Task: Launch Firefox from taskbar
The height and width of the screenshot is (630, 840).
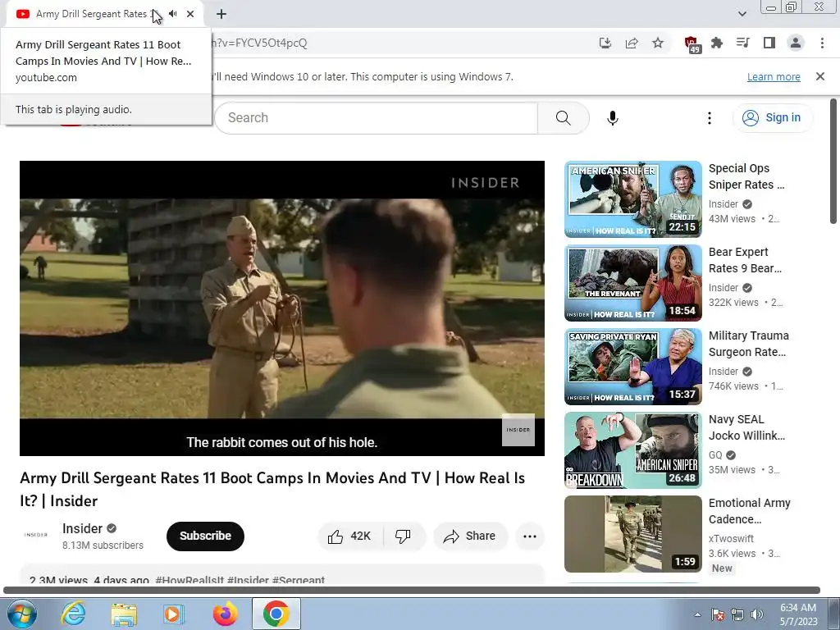Action: [x=225, y=614]
